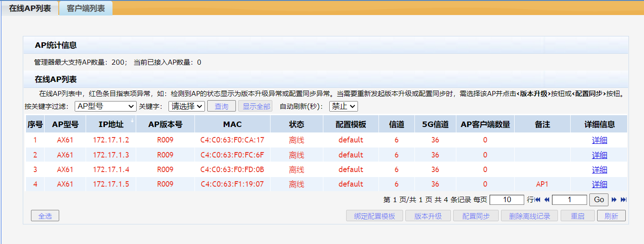644x244 pixels.
Task: Click 删除离线记录 button
Action: coord(529,216)
